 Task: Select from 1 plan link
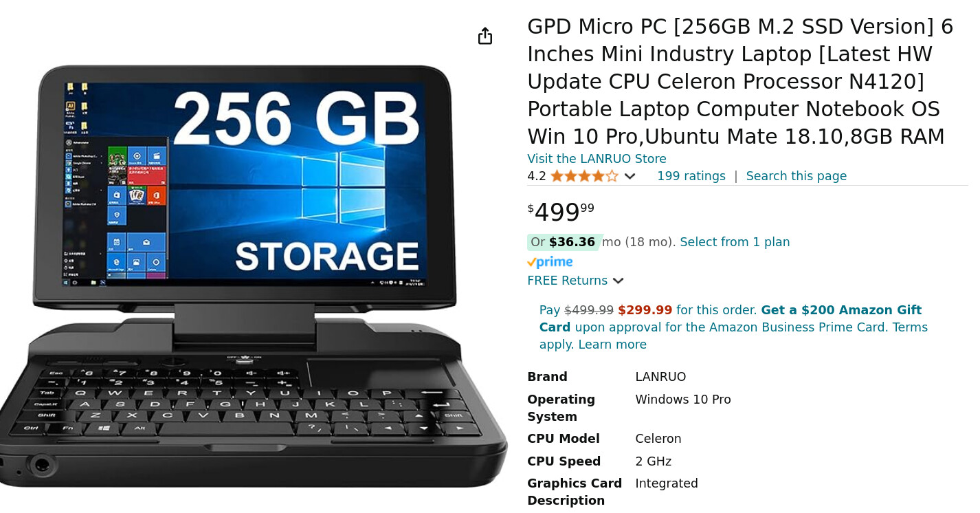[x=735, y=242]
